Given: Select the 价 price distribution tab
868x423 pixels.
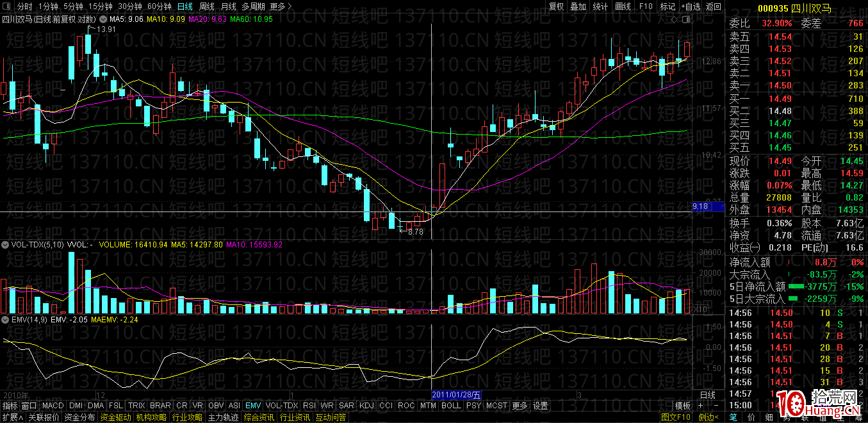Looking at the screenshot, I should pos(751,417).
